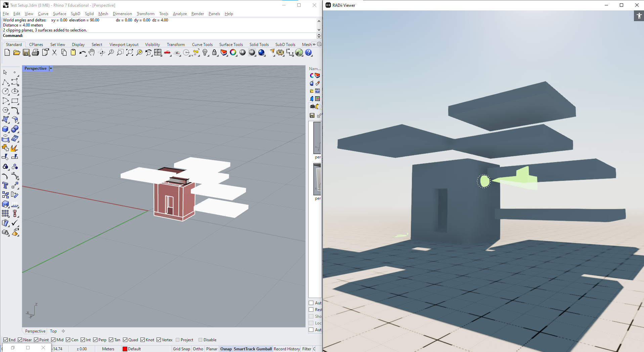Click the red car Named Views icon

(167, 52)
